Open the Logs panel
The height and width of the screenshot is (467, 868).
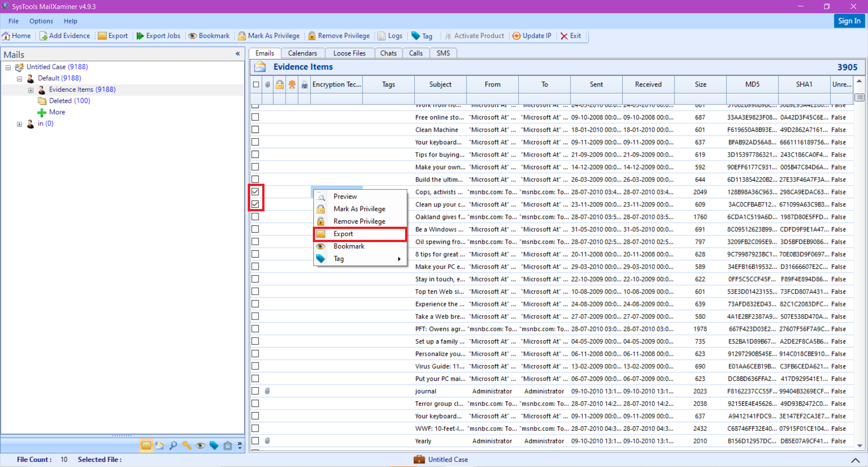tap(390, 36)
